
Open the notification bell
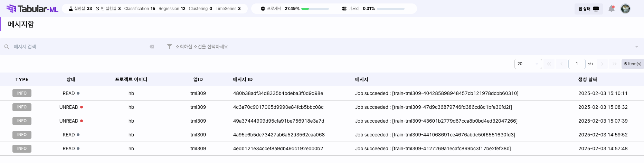[611, 9]
